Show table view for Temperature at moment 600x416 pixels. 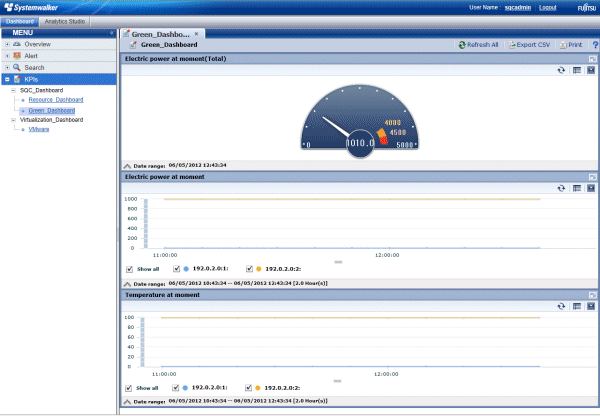tap(577, 307)
